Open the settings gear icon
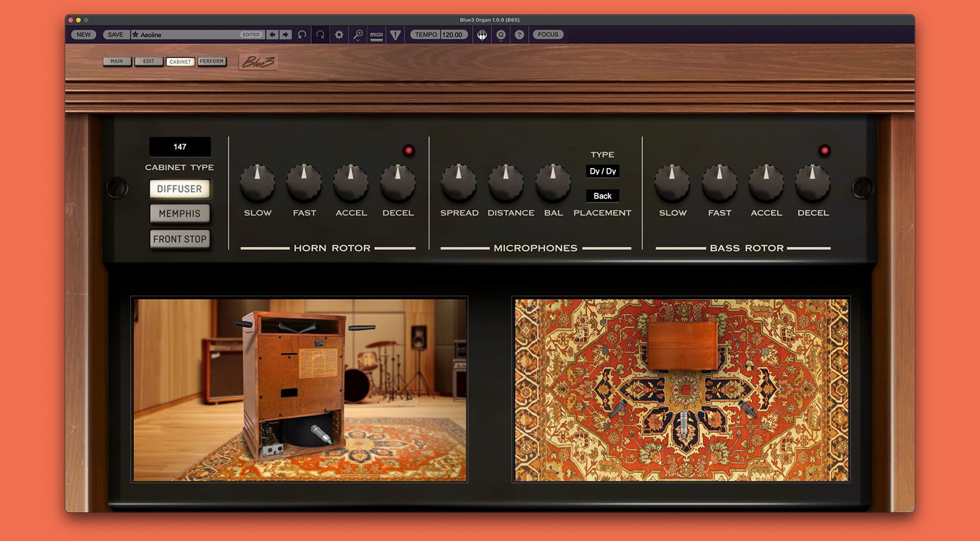Screen dimensions: 980x541 [x=339, y=34]
